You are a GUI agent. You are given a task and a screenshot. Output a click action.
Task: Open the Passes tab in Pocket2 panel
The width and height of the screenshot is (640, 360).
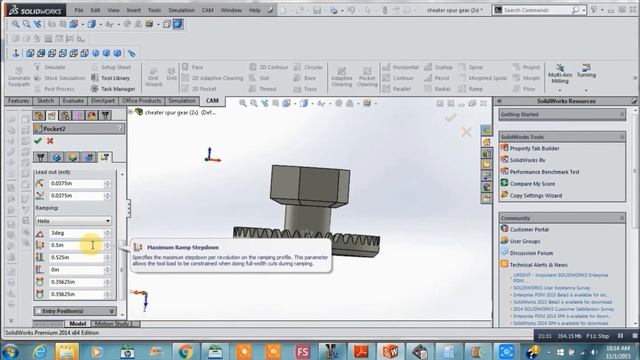(x=89, y=157)
